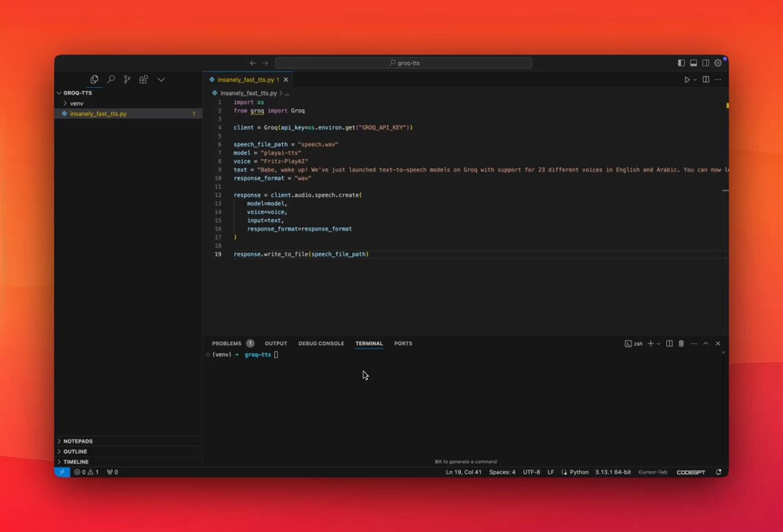Split the editor to the right

(705, 79)
